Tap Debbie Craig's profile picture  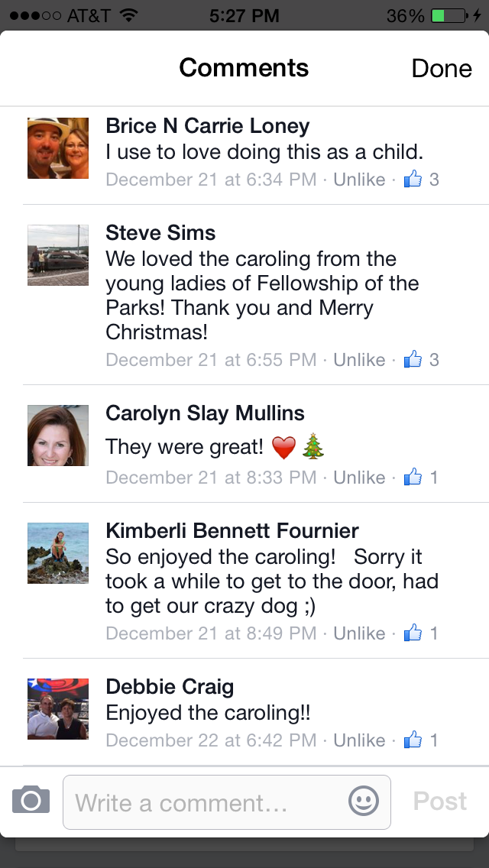[58, 709]
